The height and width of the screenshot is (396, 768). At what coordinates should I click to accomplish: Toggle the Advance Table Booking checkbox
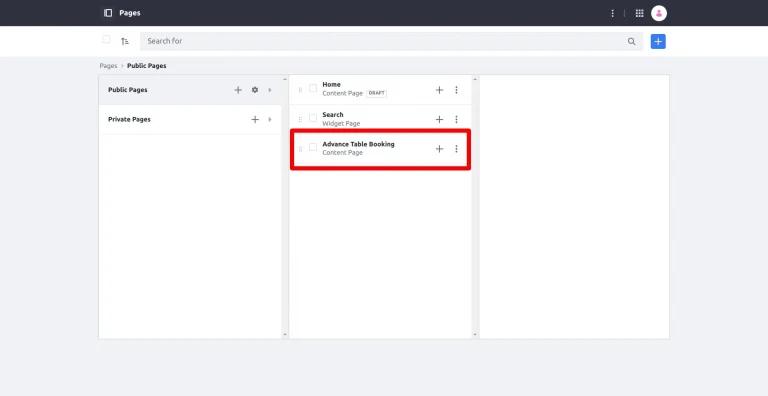[313, 148]
